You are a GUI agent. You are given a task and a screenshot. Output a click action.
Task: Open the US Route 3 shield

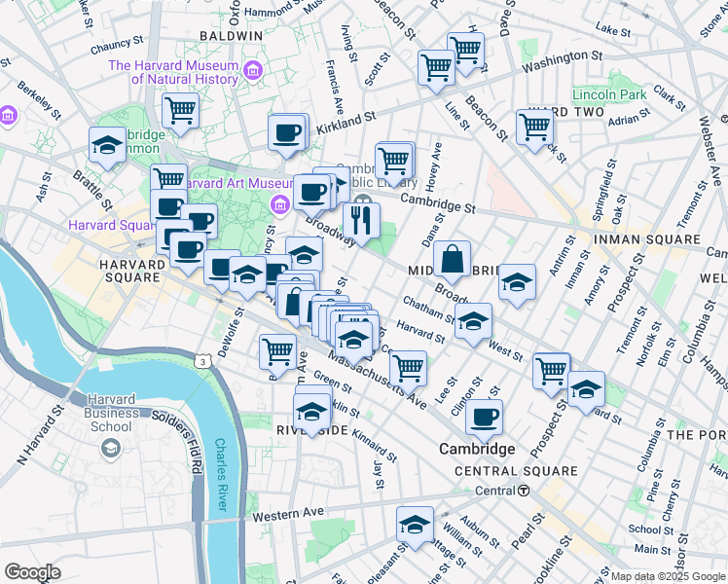coord(202,361)
